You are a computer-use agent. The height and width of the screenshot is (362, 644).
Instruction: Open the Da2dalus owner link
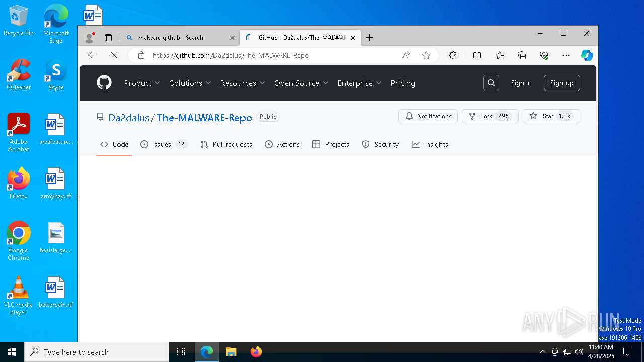pos(129,118)
